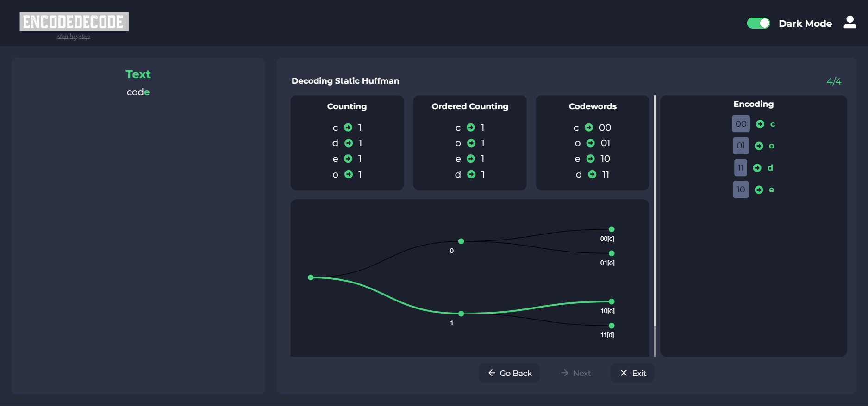The image size is (868, 406).
Task: Click arrow icon next to encoding 00
Action: pos(760,124)
